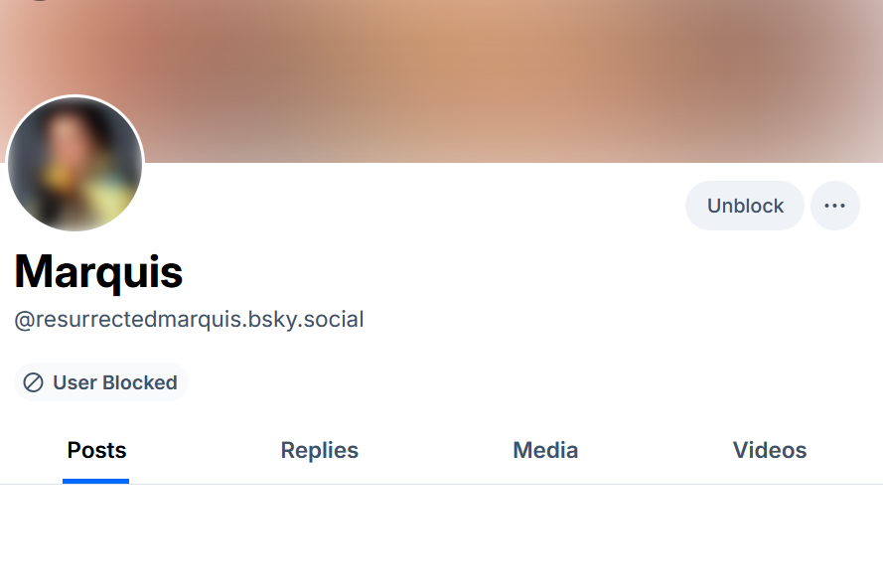
Task: Show the Media tab
Action: pyautogui.click(x=545, y=450)
